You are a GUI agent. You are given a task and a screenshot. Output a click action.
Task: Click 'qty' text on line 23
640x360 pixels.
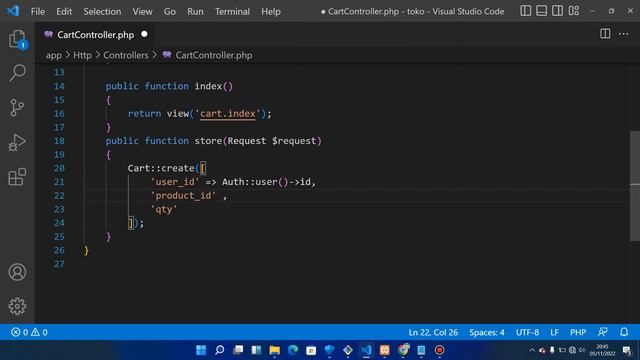(x=164, y=209)
